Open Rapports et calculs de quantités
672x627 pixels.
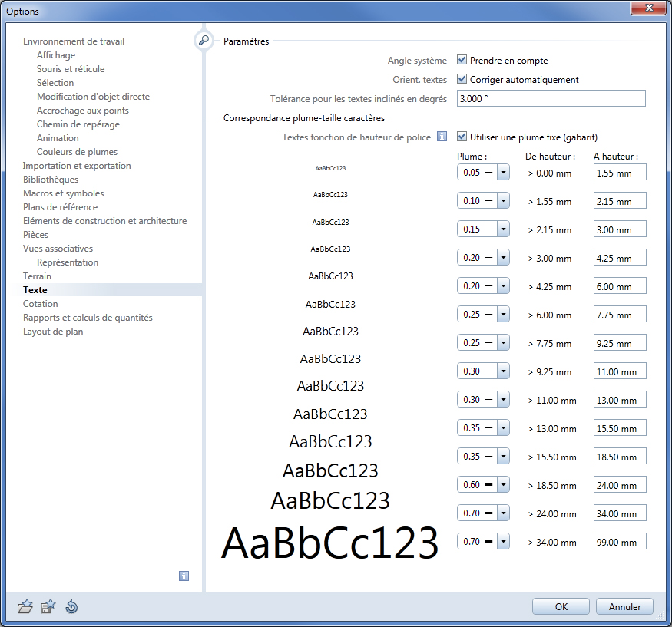[88, 318]
